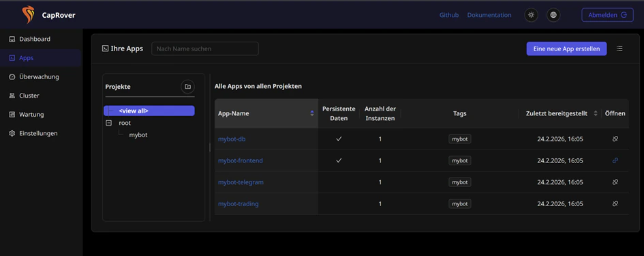The image size is (644, 256).
Task: Open Cluster in the sidebar
Action: click(x=41, y=96)
